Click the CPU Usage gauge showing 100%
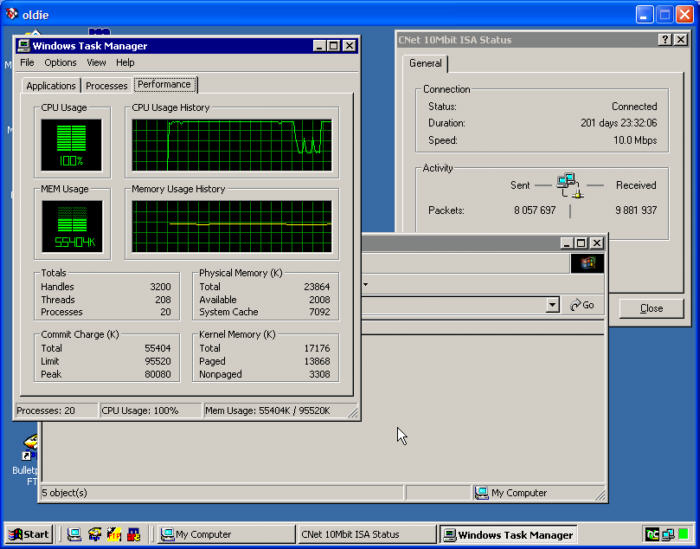Image resolution: width=700 pixels, height=549 pixels. coord(71,145)
